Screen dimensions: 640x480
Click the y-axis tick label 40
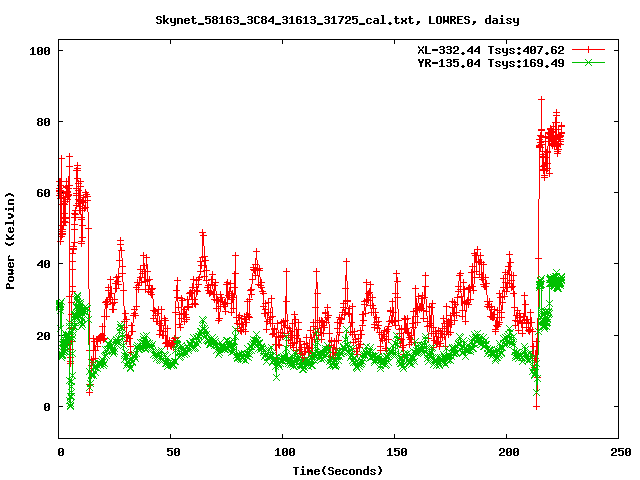(43, 264)
